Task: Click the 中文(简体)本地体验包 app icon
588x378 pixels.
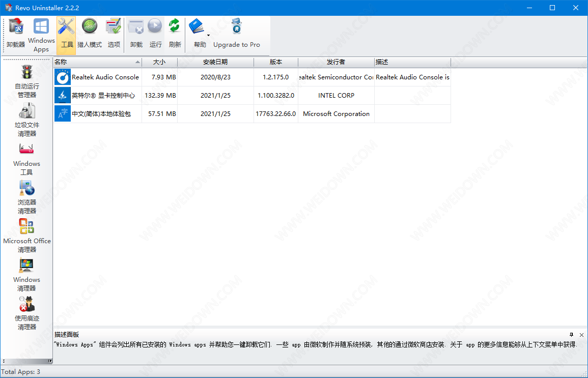Action: (62, 114)
